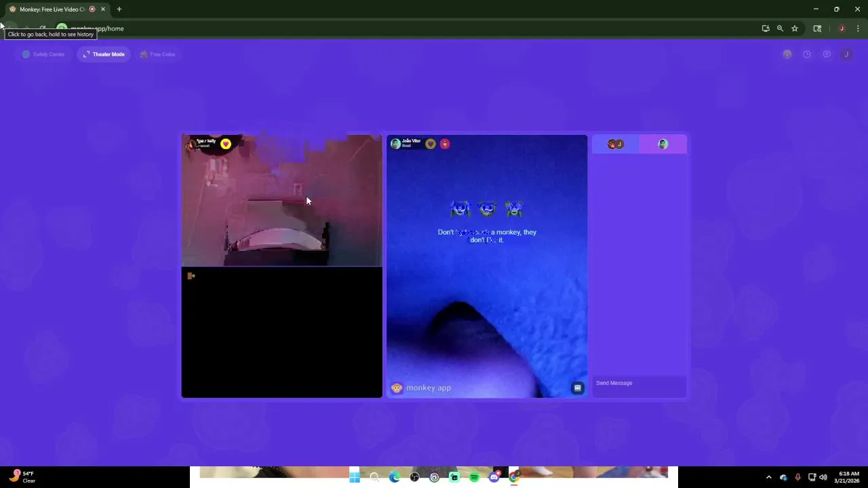Show hidden system tray icons
Screen dimensions: 868x488
pyautogui.click(x=768, y=477)
